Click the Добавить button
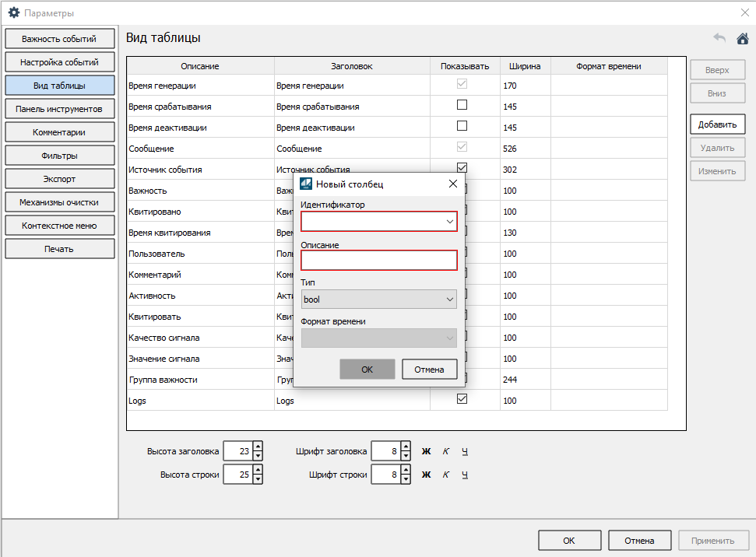 click(x=717, y=124)
